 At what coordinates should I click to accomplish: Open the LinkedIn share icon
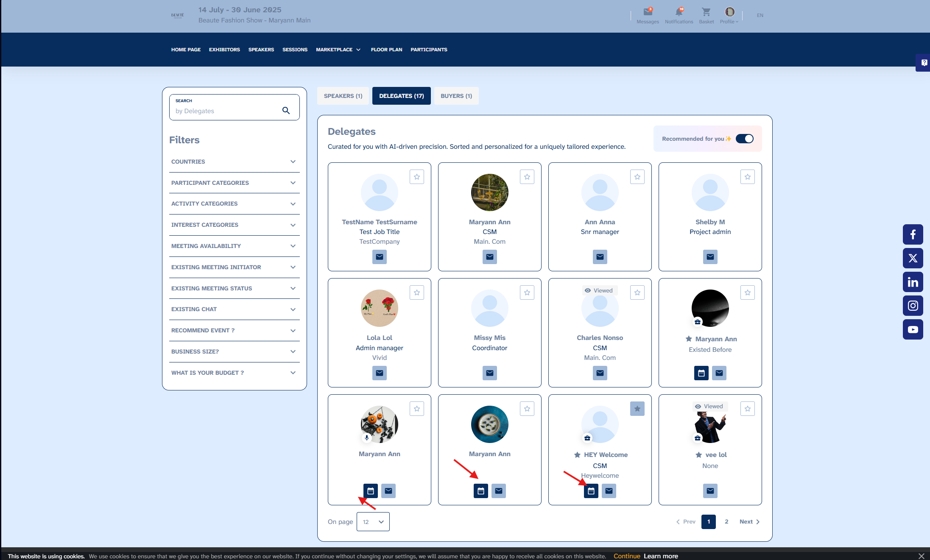click(x=913, y=282)
